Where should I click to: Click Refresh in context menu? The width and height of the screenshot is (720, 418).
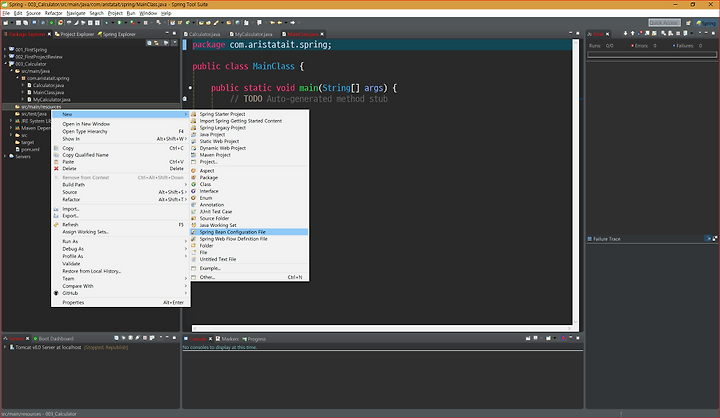click(120, 225)
